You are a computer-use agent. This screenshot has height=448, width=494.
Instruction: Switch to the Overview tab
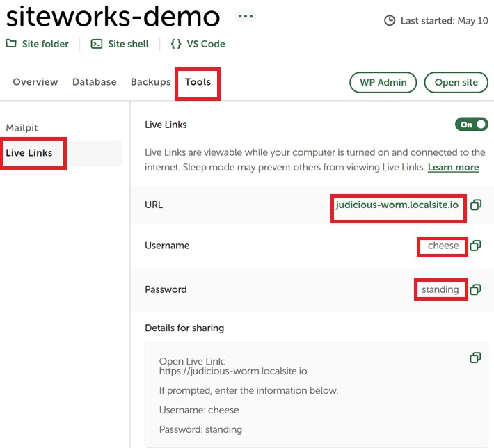pos(35,82)
